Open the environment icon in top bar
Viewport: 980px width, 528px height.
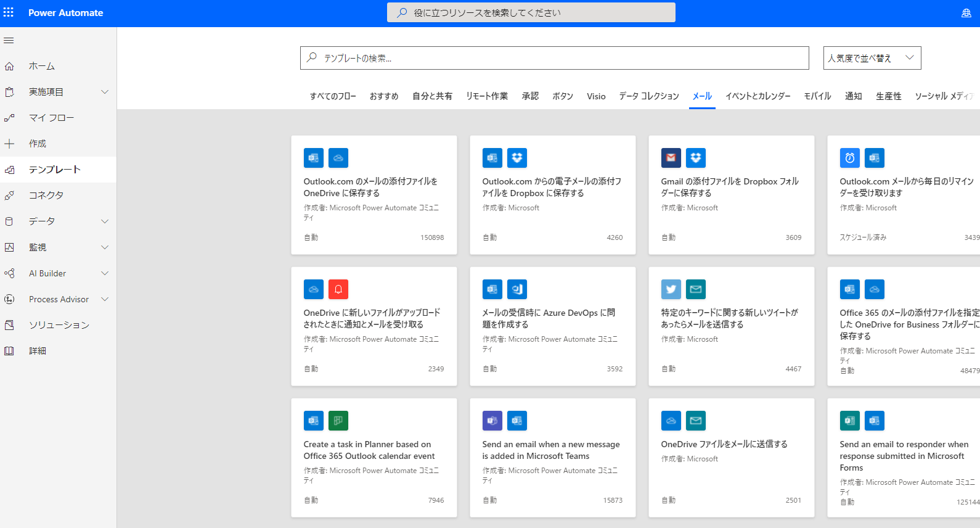(x=966, y=13)
